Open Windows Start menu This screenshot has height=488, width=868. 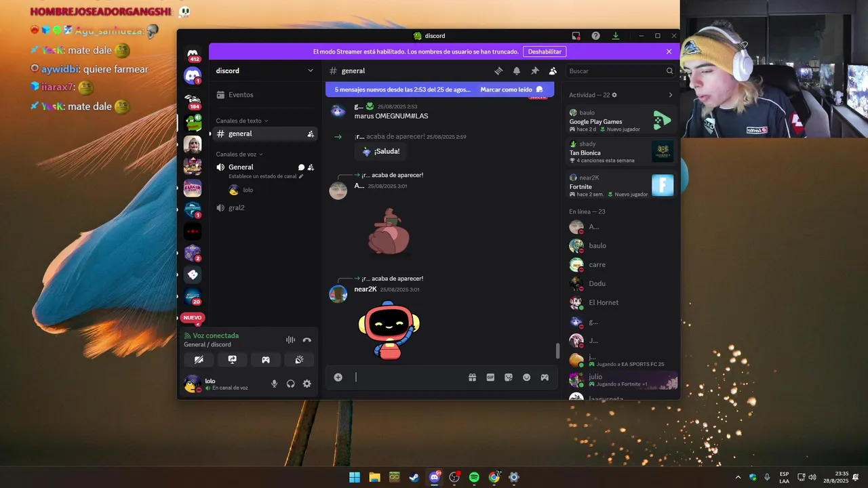pos(354,477)
